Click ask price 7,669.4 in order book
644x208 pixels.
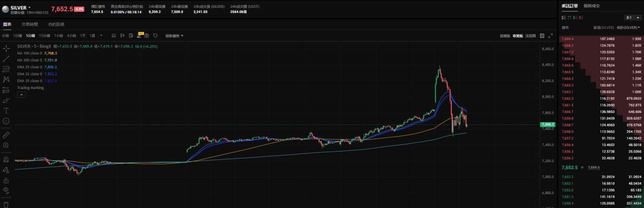coord(567,39)
